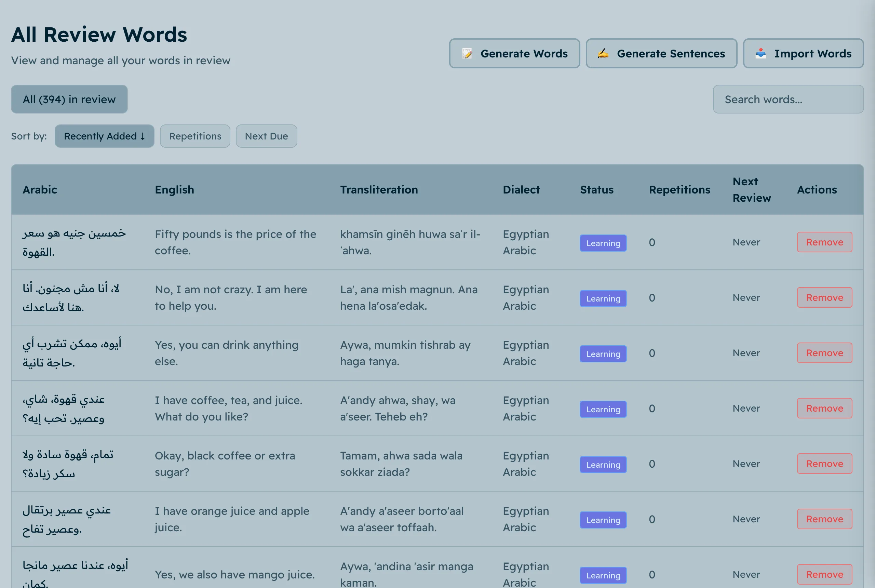
Task: Click 'Yes, you can drink anything else.'
Action: click(x=226, y=353)
